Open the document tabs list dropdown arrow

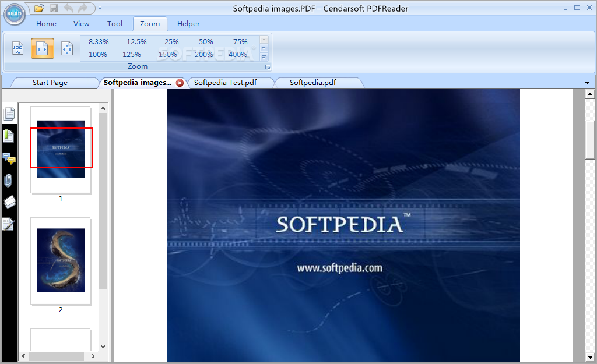[x=587, y=83]
